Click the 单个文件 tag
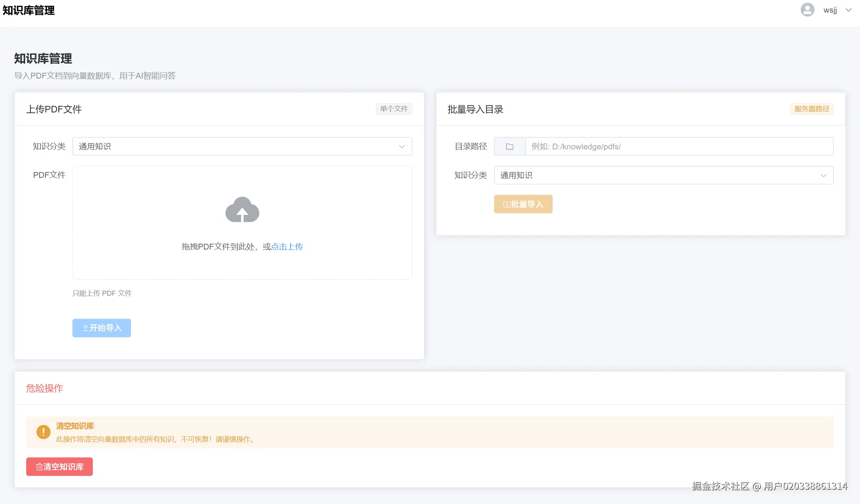 (394, 109)
